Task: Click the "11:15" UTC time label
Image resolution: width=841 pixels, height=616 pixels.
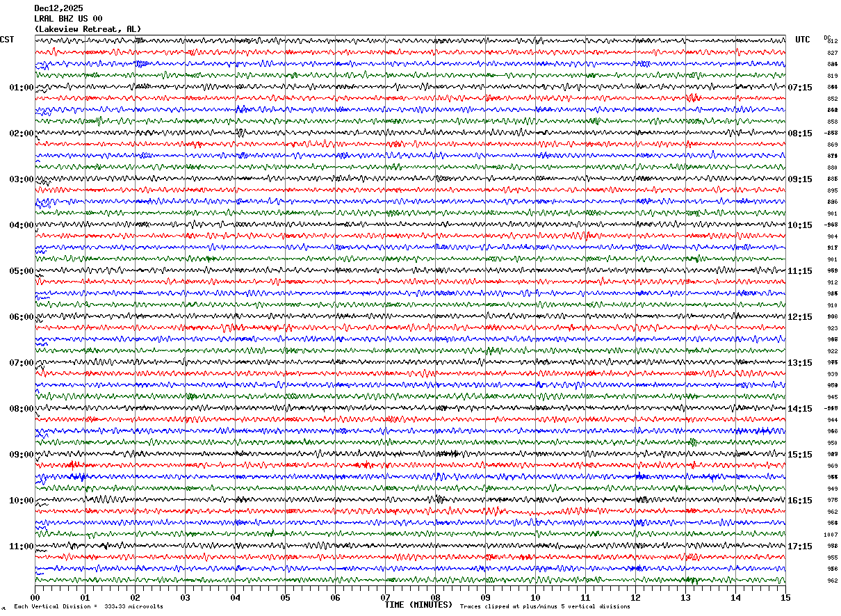Action: click(x=800, y=271)
